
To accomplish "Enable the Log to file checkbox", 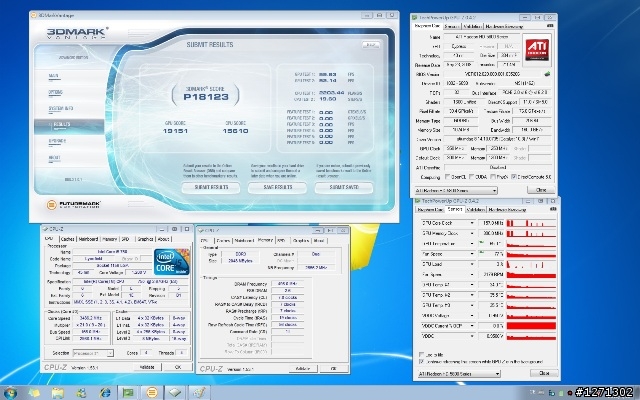I will coord(422,355).
